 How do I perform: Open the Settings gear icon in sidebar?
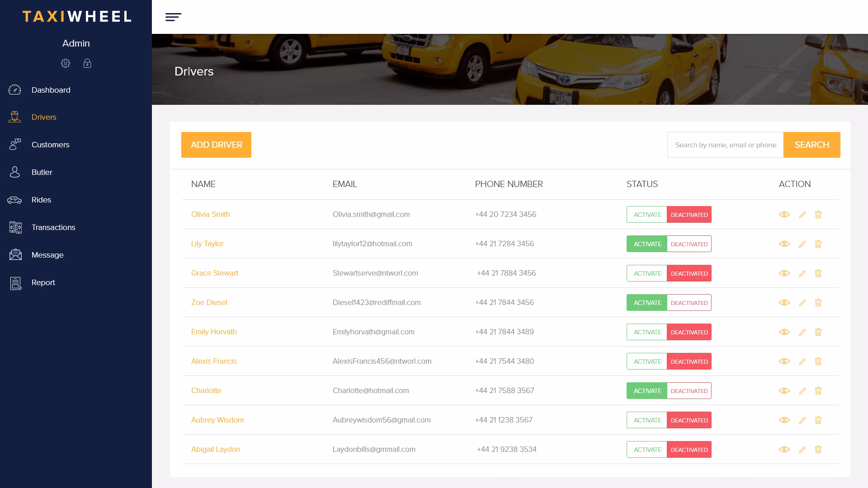(66, 63)
